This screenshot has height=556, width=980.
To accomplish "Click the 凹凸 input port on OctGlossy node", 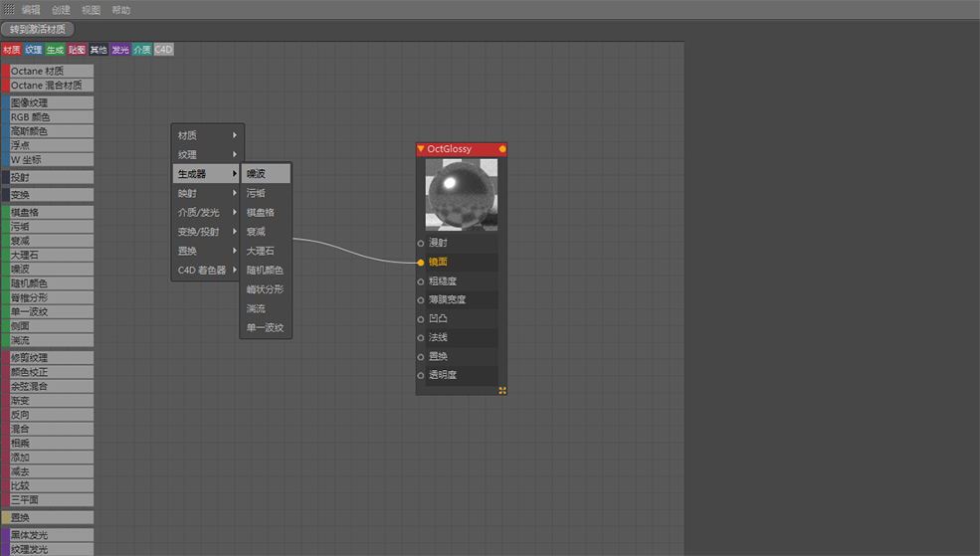I will pos(421,319).
